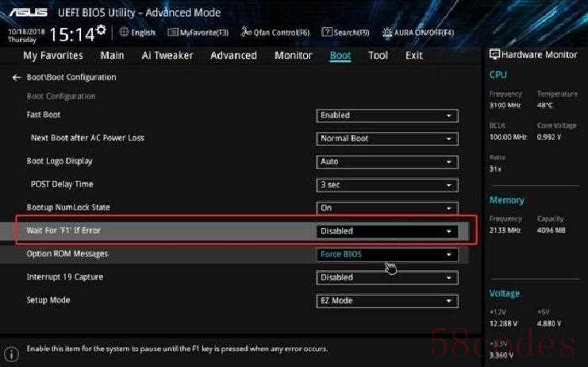Viewport: 588px width, 367px height.
Task: Select the Next Boot after AC Power Loss label
Action: (x=87, y=138)
